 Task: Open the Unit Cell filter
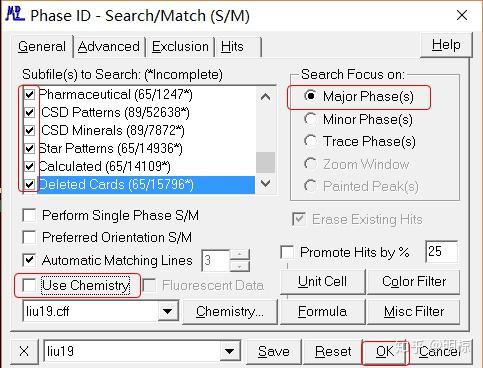[322, 282]
